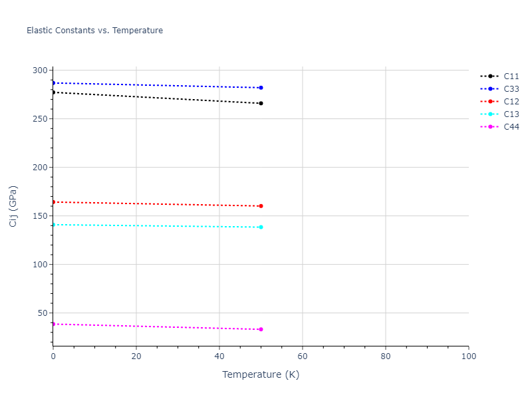The image size is (532, 399).
Task: Hide the C33 legend entry
Action: [x=511, y=89]
